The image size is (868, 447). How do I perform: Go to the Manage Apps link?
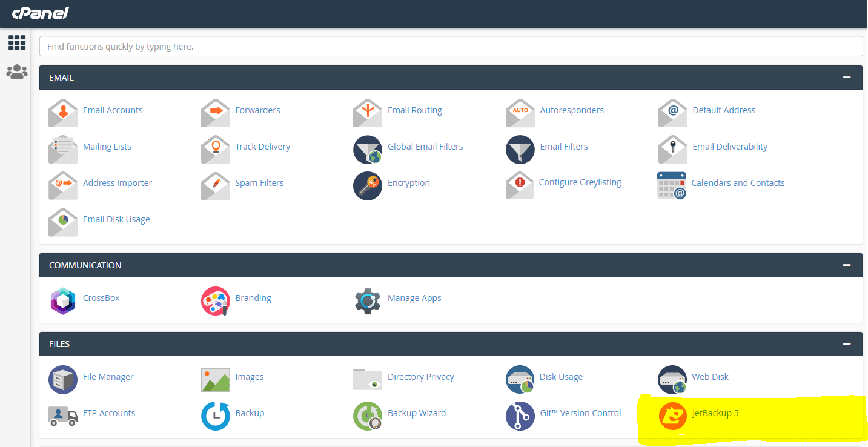(x=414, y=298)
